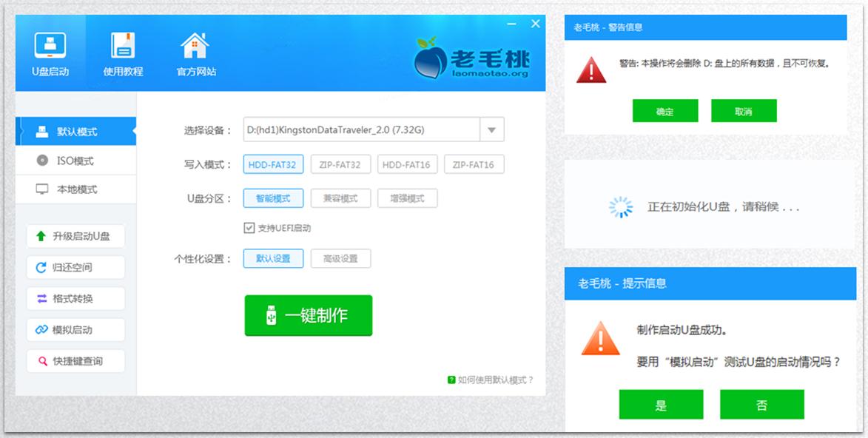Confirm deletion warning with 确定 button
868x438 pixels.
click(664, 110)
